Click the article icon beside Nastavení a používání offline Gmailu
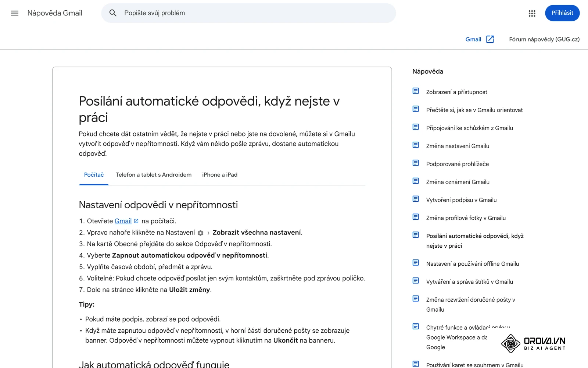This screenshot has width=588, height=368. 416,263
